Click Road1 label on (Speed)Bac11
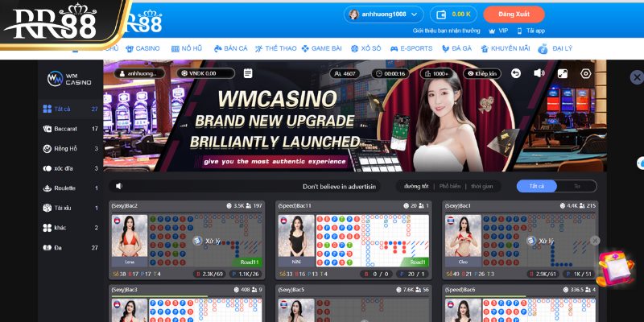This screenshot has width=644, height=322. 415,262
